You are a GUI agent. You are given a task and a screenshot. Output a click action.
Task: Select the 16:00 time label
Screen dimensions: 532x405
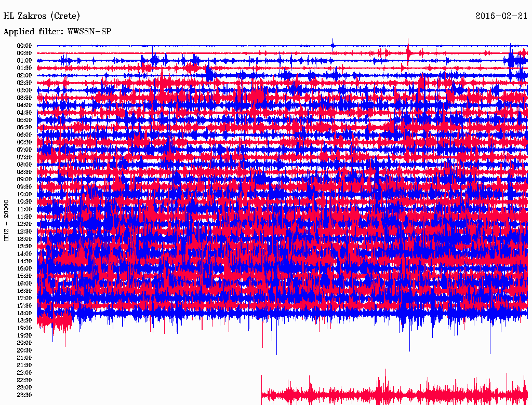click(x=24, y=283)
